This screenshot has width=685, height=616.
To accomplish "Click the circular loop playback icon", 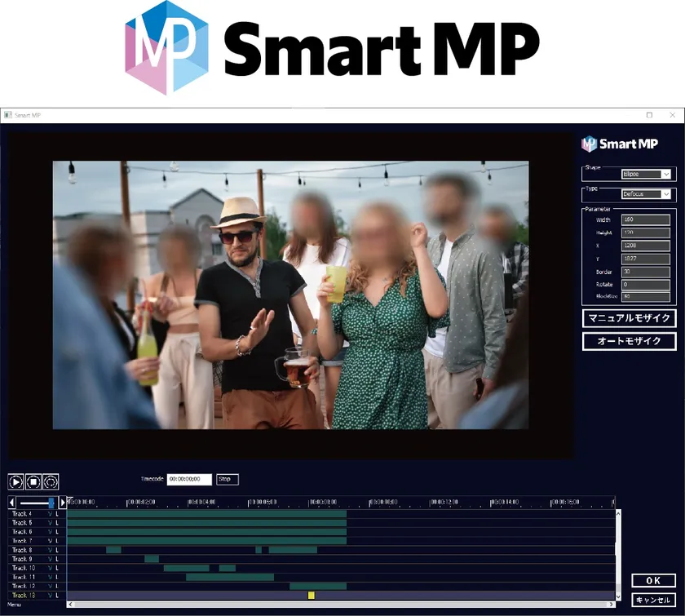I will tap(51, 482).
